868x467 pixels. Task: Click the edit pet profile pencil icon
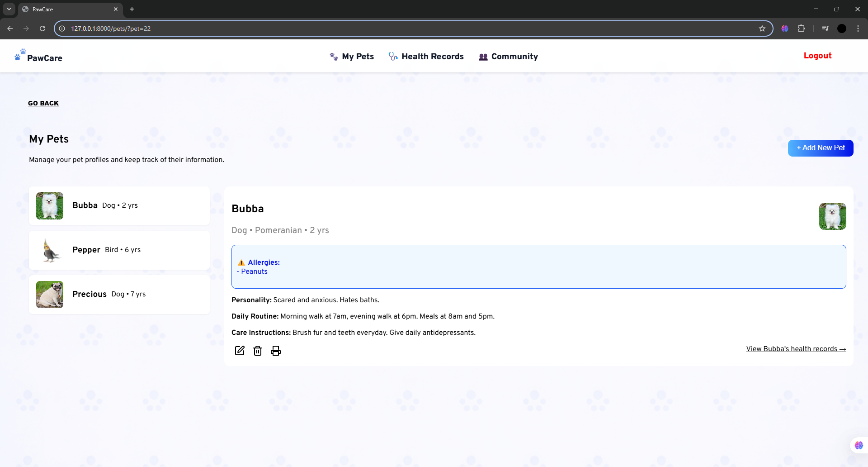click(x=240, y=351)
